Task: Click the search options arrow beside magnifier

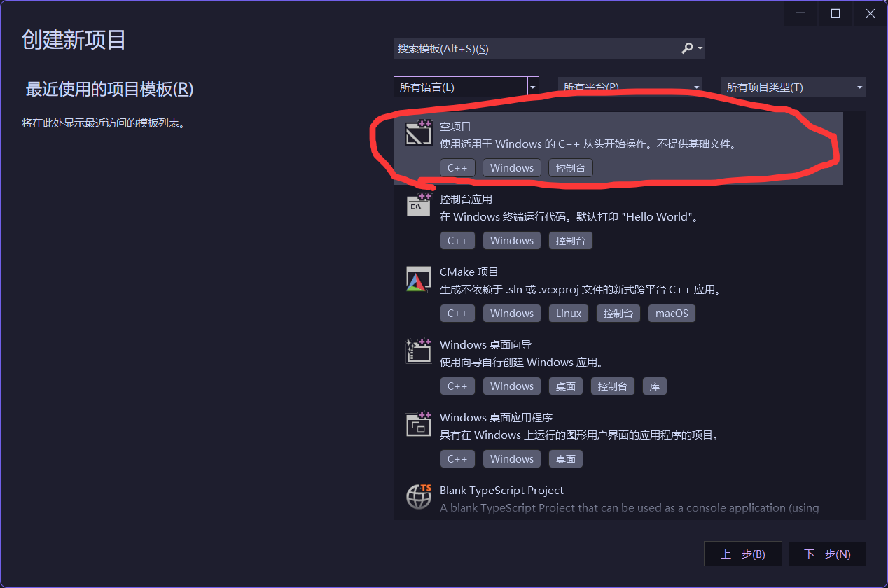Action: click(x=700, y=49)
